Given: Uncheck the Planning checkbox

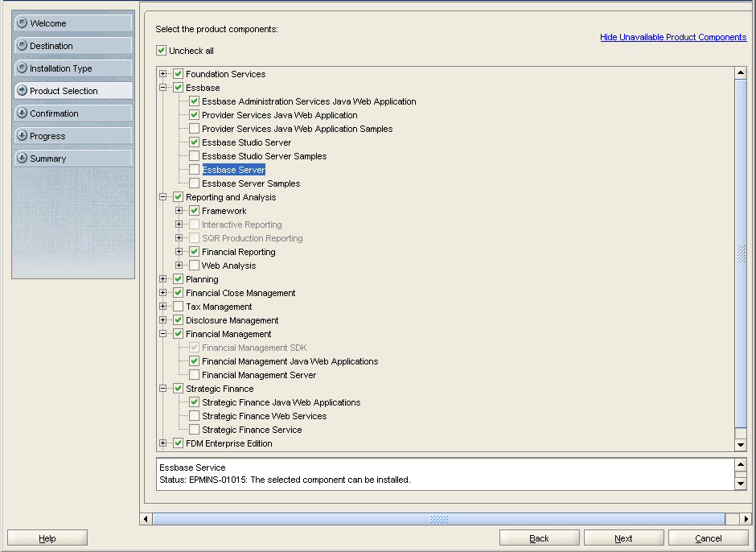Looking at the screenshot, I should coord(178,279).
